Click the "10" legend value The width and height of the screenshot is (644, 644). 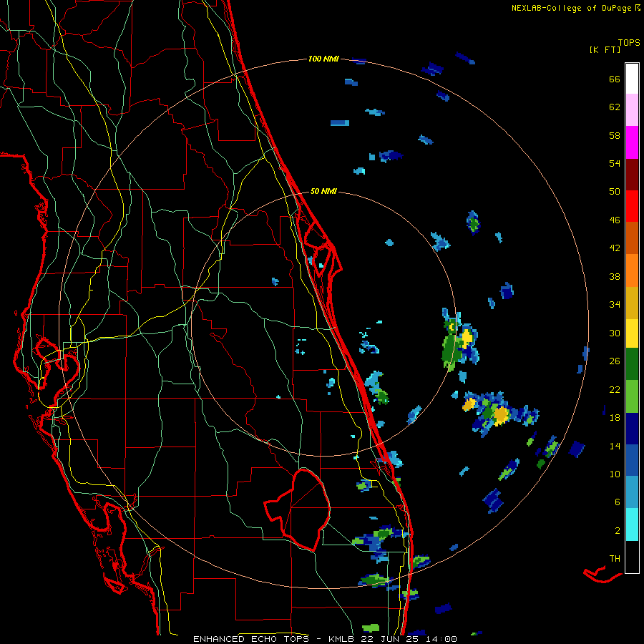[615, 474]
